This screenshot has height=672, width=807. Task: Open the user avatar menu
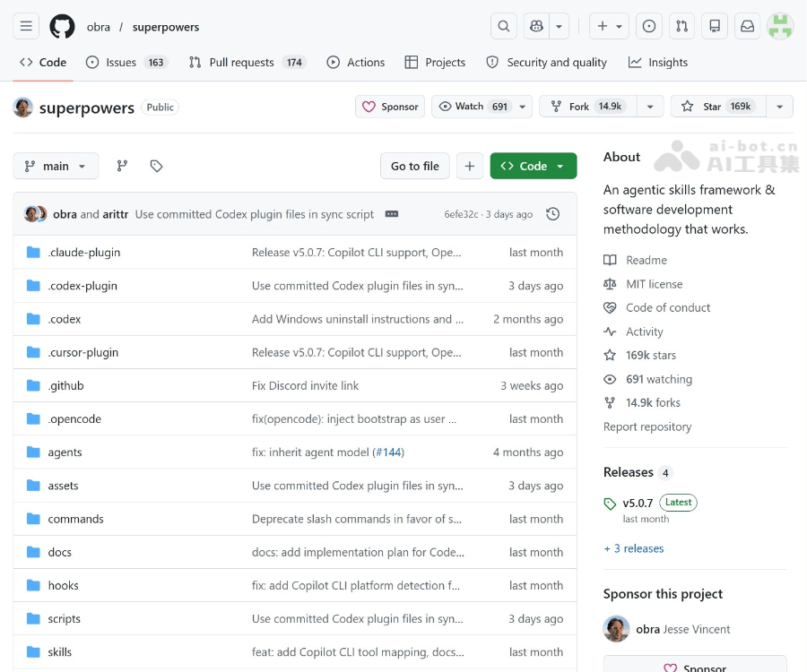[780, 26]
